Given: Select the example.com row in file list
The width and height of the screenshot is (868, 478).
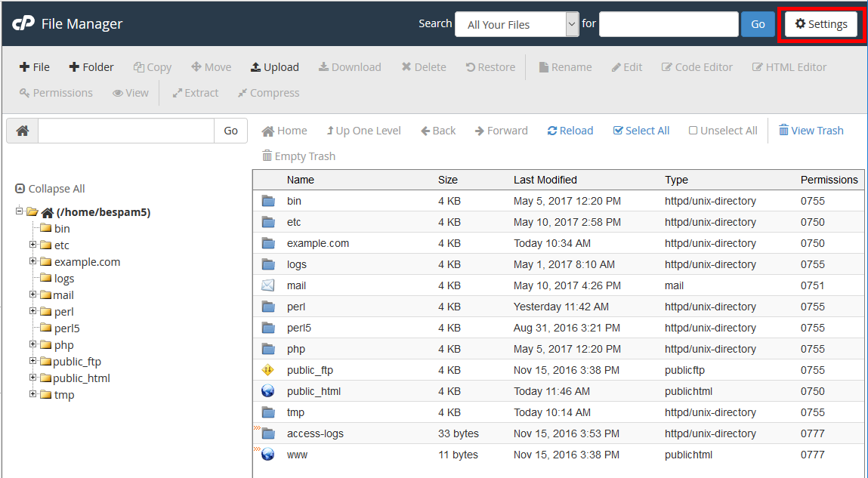Looking at the screenshot, I should click(x=558, y=243).
